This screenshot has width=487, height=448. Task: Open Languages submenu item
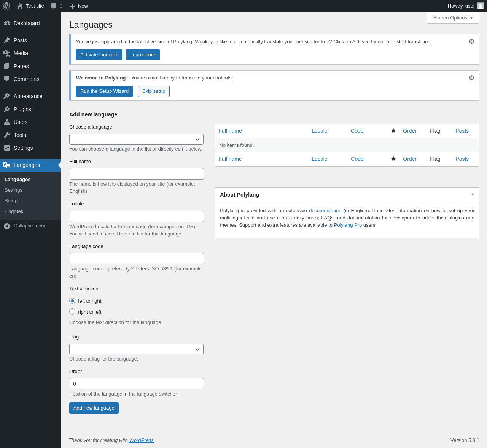[18, 180]
